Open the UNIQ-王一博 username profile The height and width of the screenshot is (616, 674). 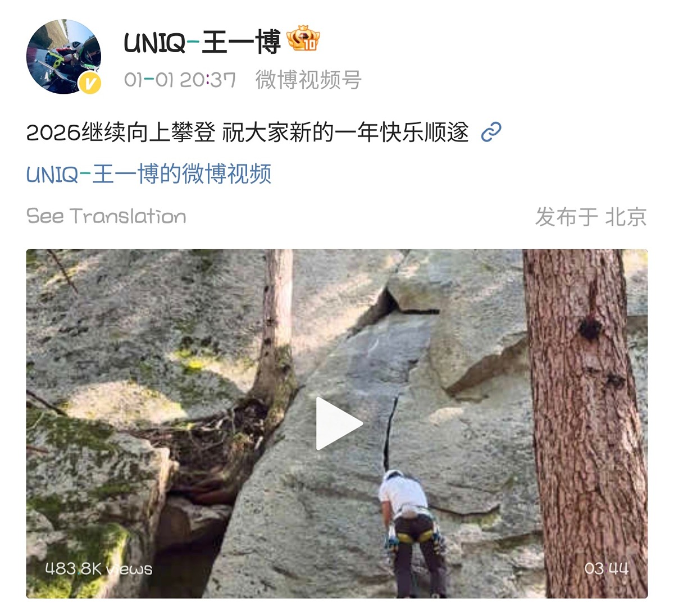(202, 42)
